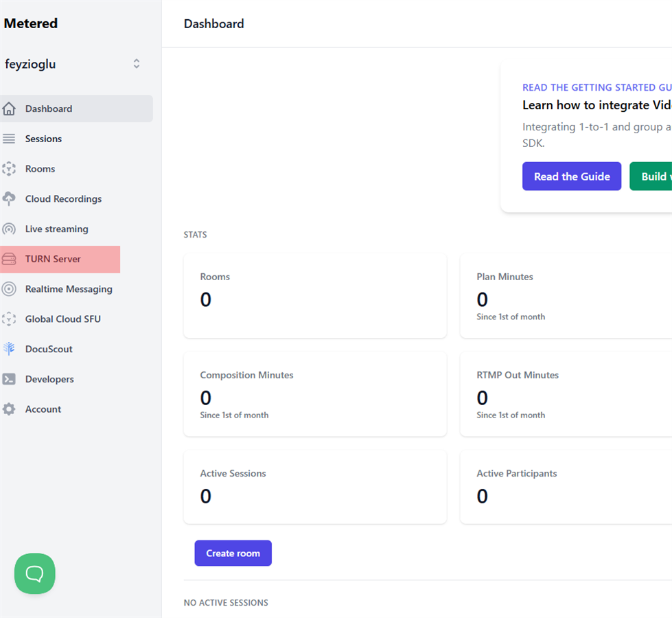Screen dimensions: 672x618
Task: Click the Live streaming broadcast icon
Action: (9, 229)
